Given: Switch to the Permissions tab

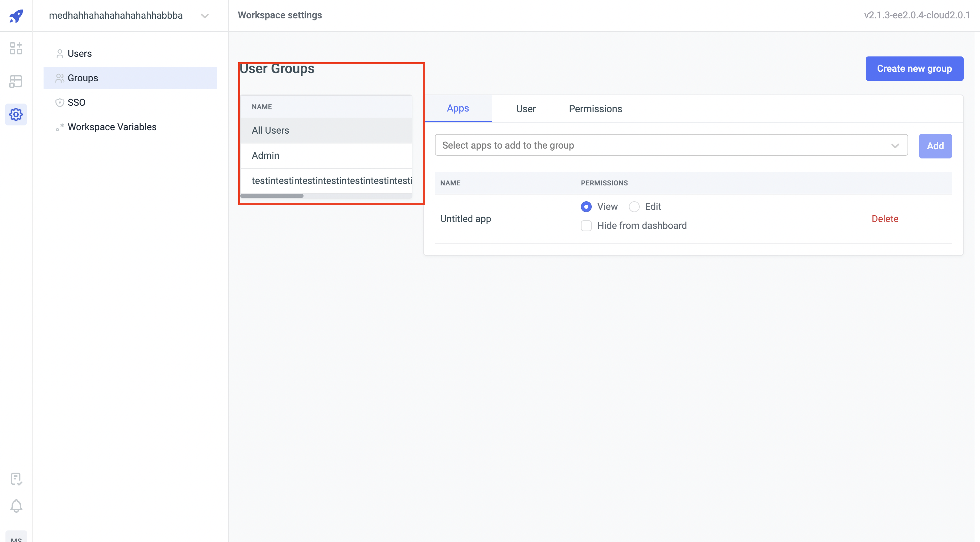Looking at the screenshot, I should pyautogui.click(x=595, y=109).
